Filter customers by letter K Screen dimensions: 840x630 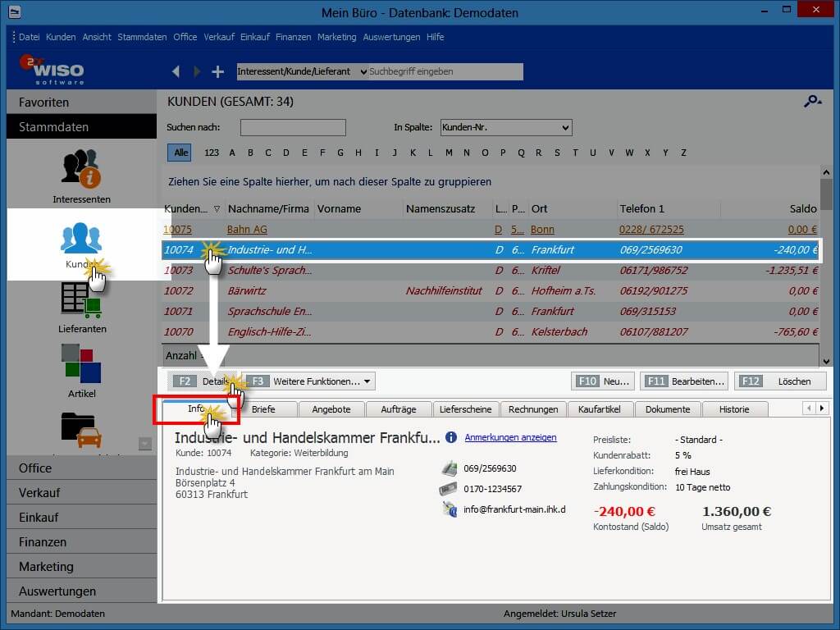pos(413,153)
